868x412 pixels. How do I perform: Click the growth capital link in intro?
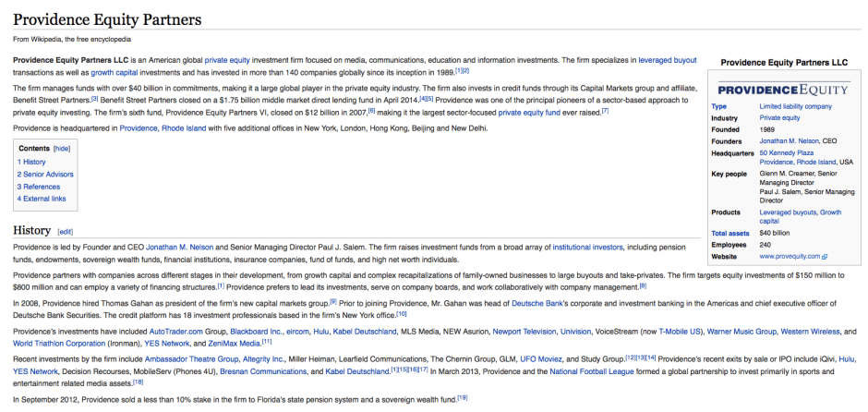pos(115,71)
